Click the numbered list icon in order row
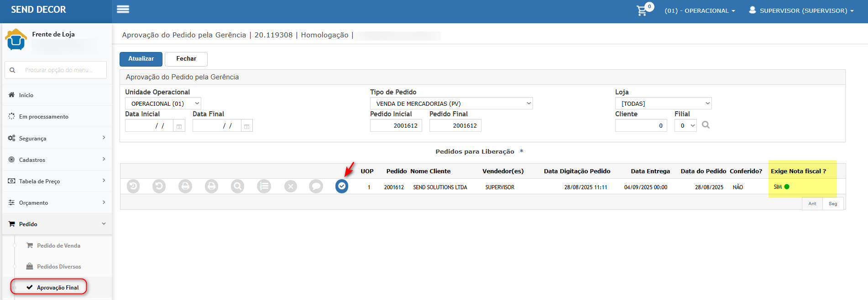 pyautogui.click(x=264, y=186)
